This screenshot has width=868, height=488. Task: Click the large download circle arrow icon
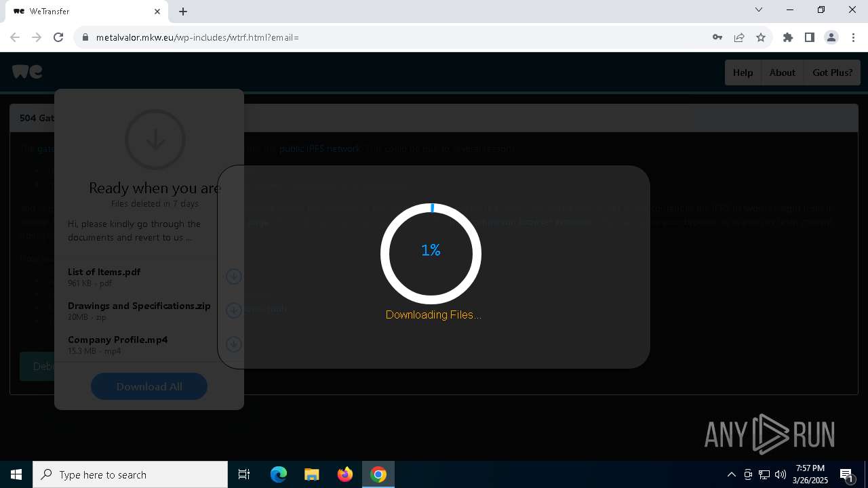tap(155, 140)
